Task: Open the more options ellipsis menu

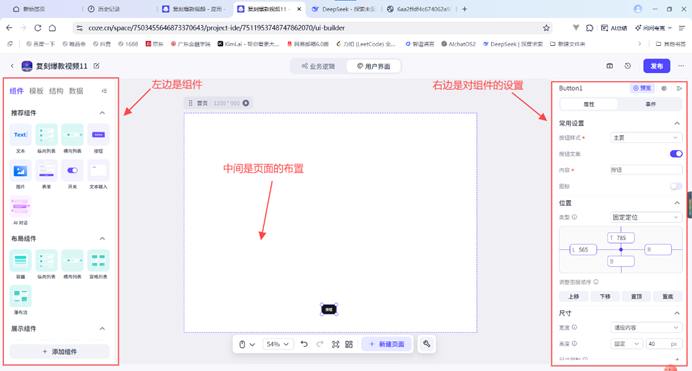Action: pos(681,66)
